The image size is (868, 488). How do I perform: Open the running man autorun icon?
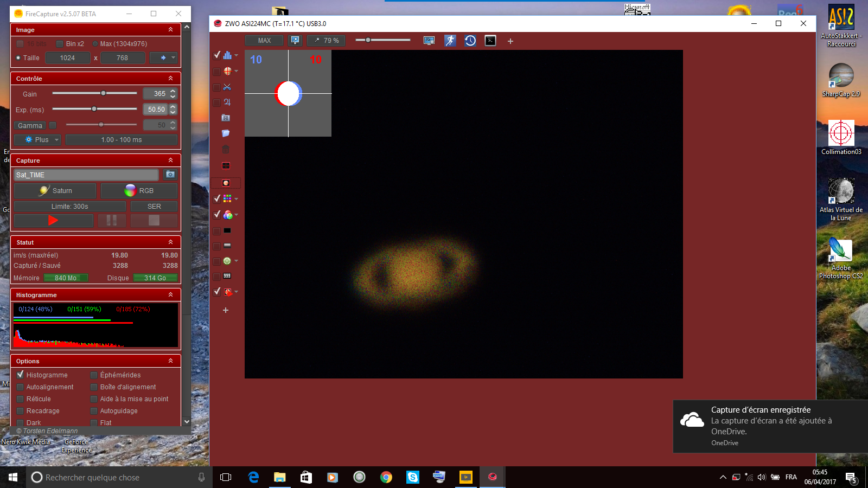tap(450, 41)
